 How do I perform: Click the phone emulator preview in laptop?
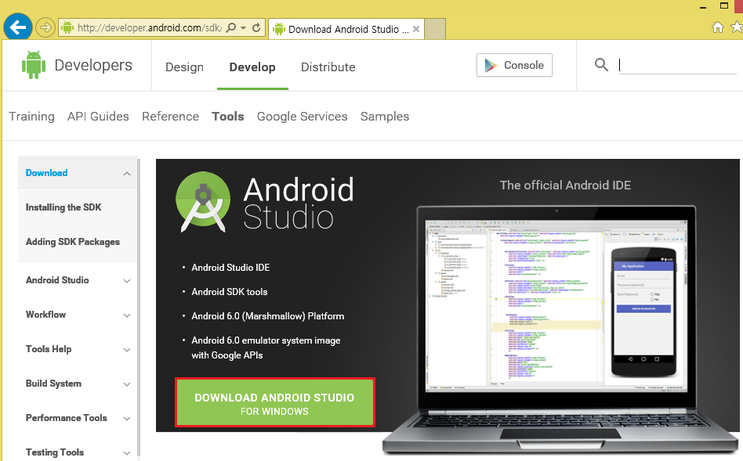point(643,312)
